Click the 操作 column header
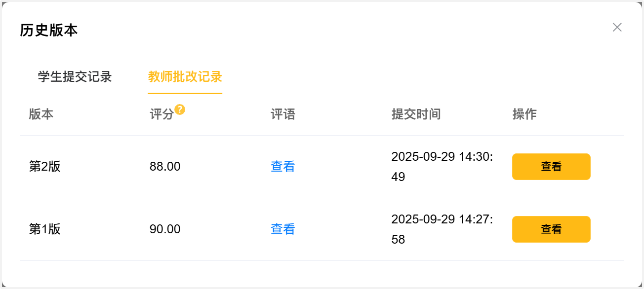This screenshot has width=644, height=289. 524,114
